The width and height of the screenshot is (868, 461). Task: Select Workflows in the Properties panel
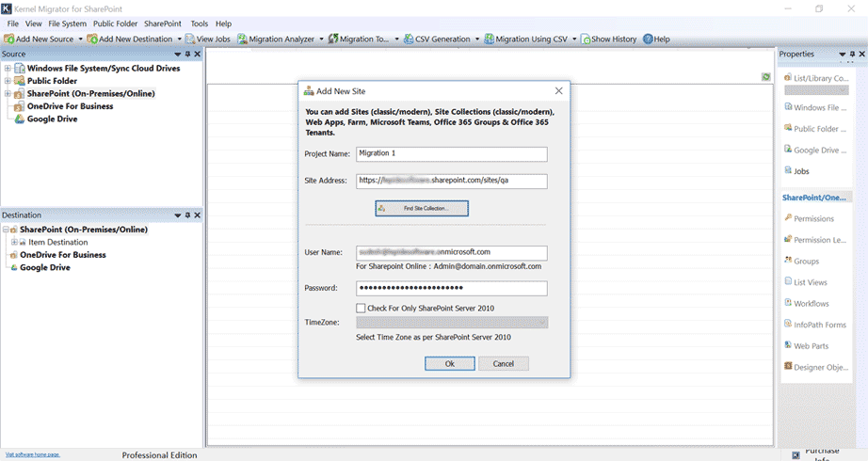pyautogui.click(x=788, y=303)
